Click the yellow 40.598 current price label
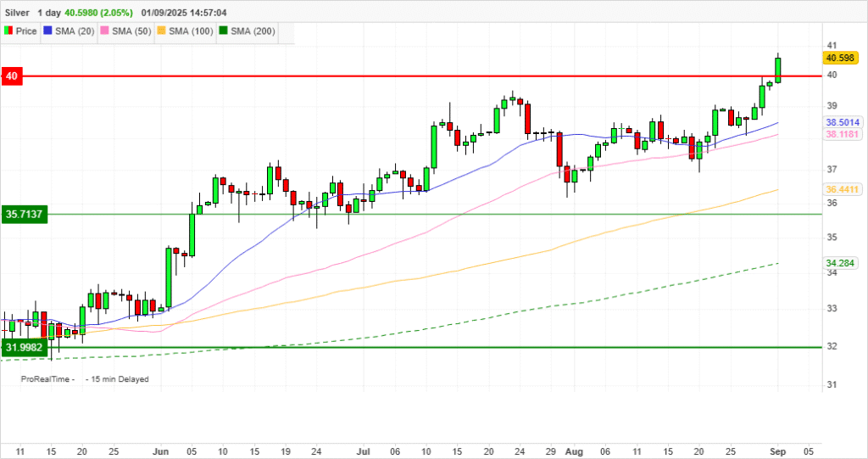 coord(840,58)
